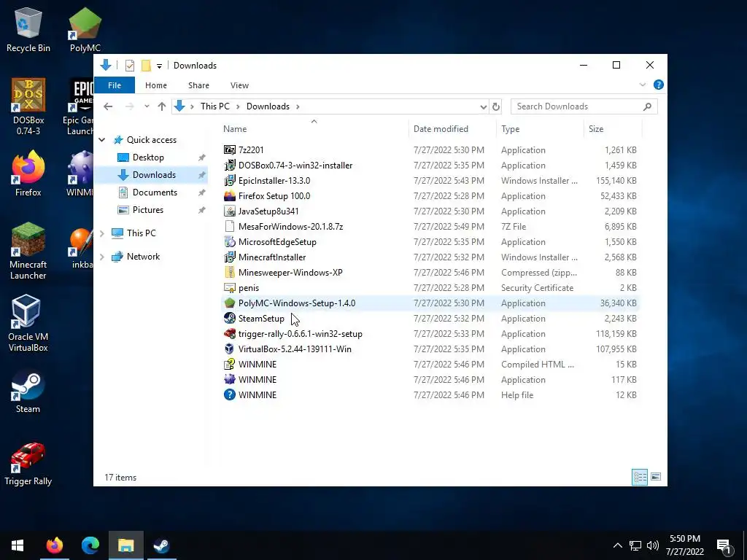Select Documents in Quick access
This screenshot has height=560, width=747.
click(x=155, y=192)
